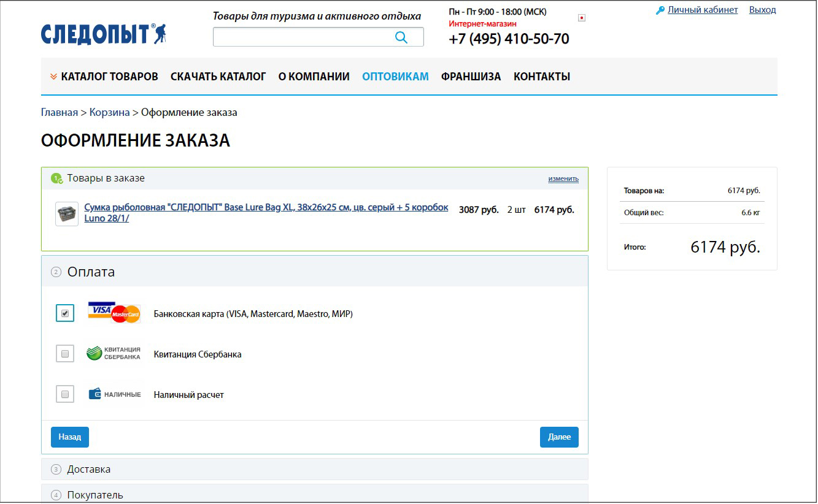
Task: Open О компании menu item
Action: point(314,77)
